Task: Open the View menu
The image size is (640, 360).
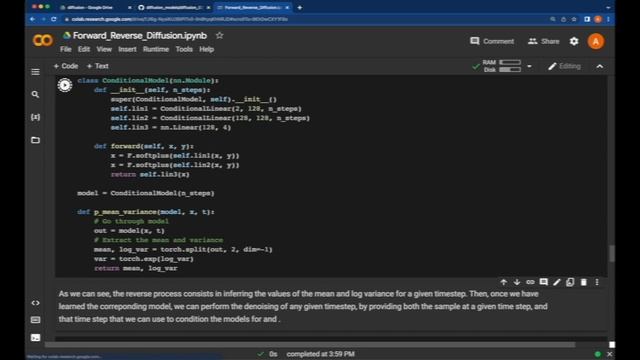Action: [104, 49]
